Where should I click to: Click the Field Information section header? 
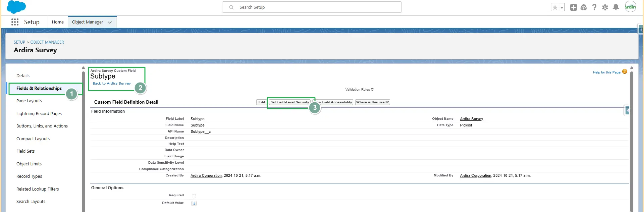108,111
